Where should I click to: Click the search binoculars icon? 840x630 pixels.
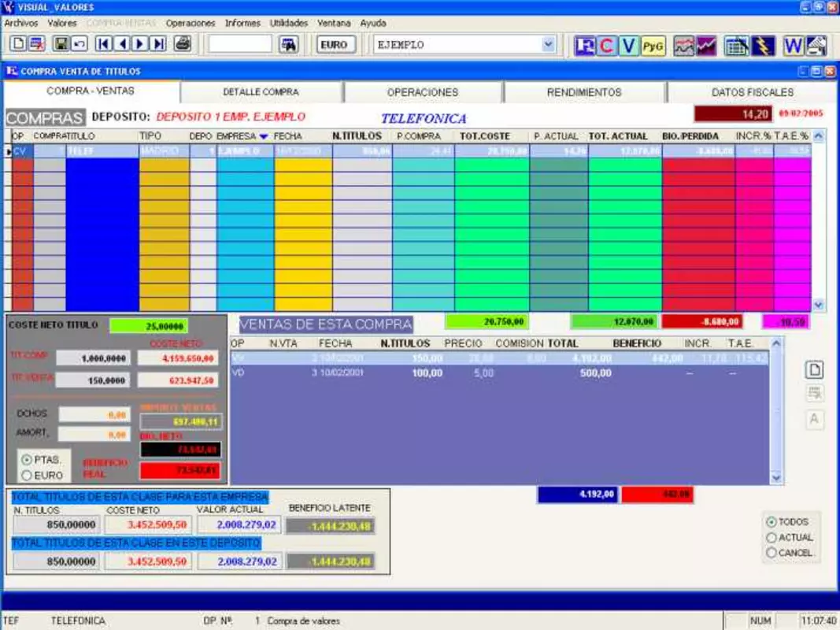289,44
